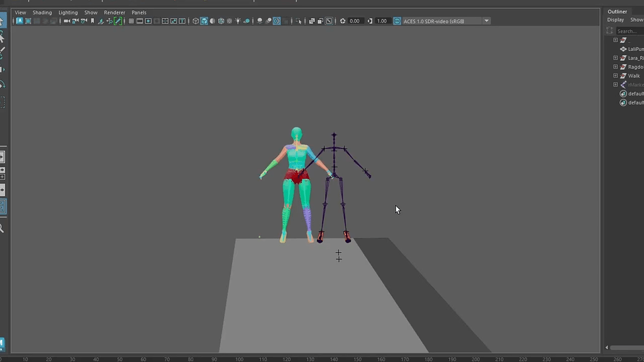Expand the Walk node in Outliner

pyautogui.click(x=615, y=75)
